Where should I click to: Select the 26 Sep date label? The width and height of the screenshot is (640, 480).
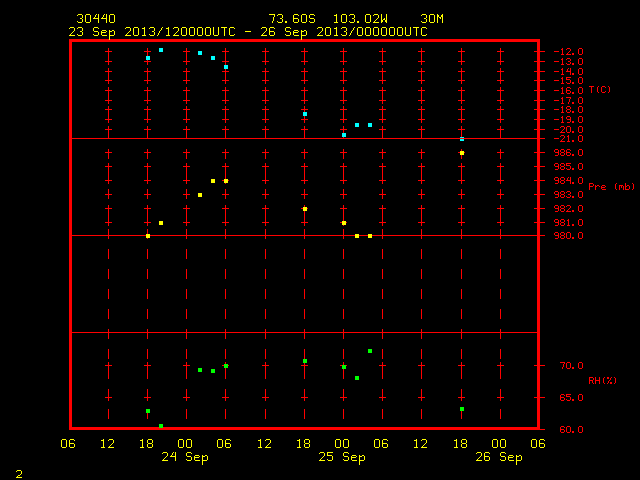tap(499, 457)
